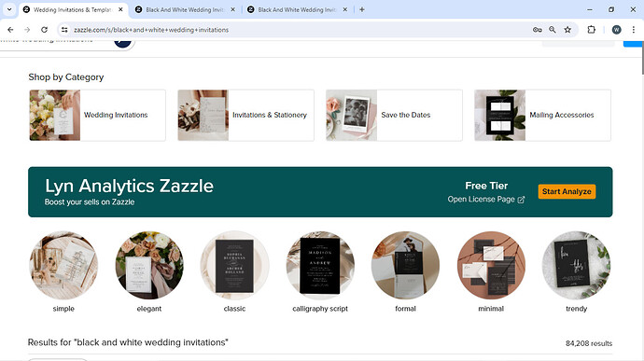Switch to the third Black And White Wedding tab
Viewport: 644px width, 361px height.
click(x=297, y=9)
